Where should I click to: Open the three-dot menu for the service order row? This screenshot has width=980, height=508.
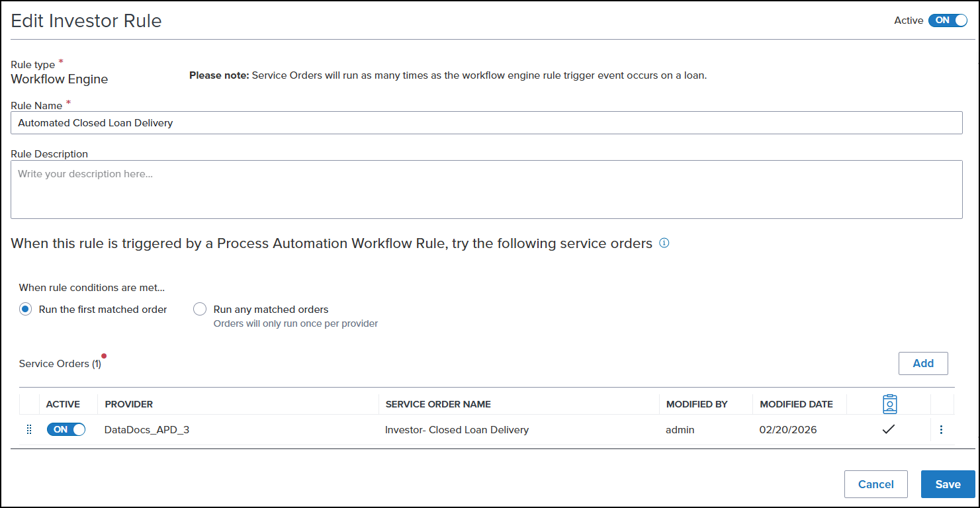click(941, 430)
